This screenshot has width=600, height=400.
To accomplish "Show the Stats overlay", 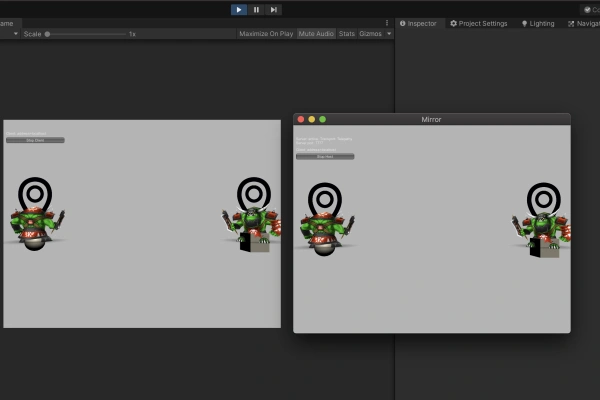I will 347,34.
